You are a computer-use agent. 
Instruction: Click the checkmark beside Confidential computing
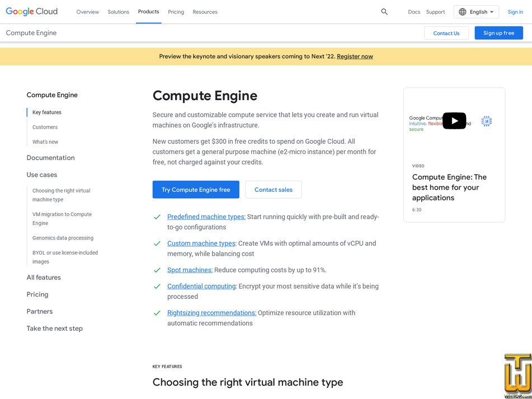(x=157, y=286)
